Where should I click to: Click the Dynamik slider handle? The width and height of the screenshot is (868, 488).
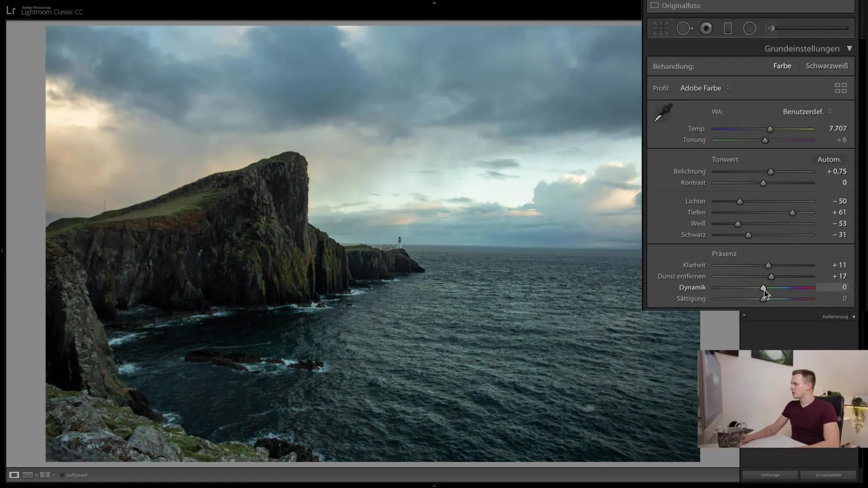pos(763,288)
